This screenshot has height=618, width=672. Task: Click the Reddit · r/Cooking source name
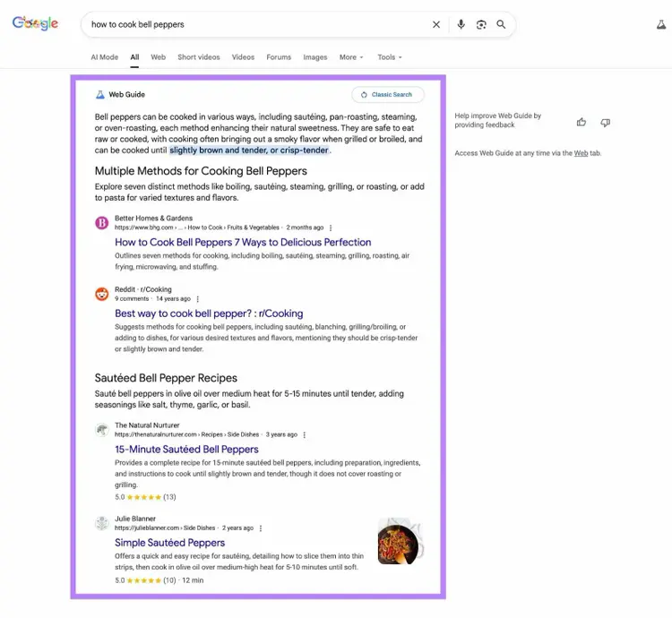(x=142, y=289)
